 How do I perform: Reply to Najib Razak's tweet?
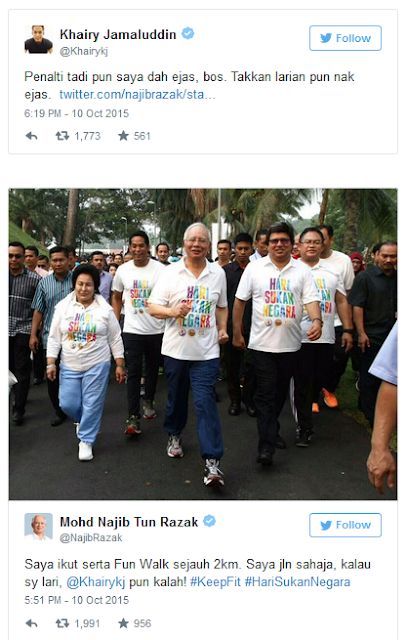[x=31, y=623]
